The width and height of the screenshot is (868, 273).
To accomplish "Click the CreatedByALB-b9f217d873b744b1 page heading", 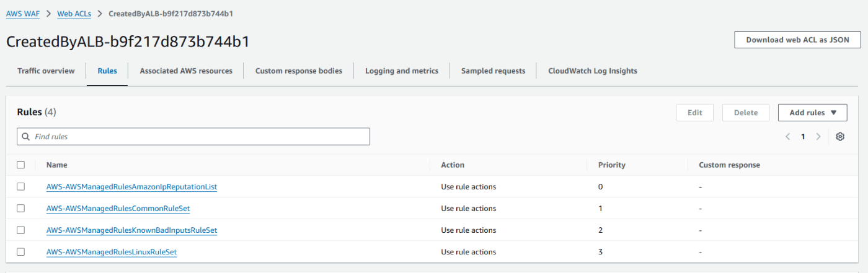I will tap(128, 41).
